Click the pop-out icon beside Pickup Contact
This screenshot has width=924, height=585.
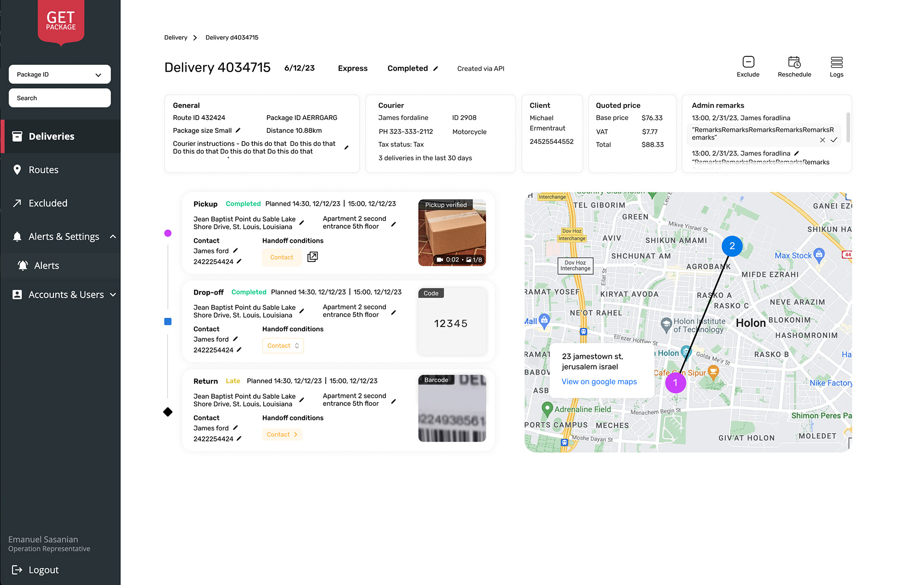312,257
